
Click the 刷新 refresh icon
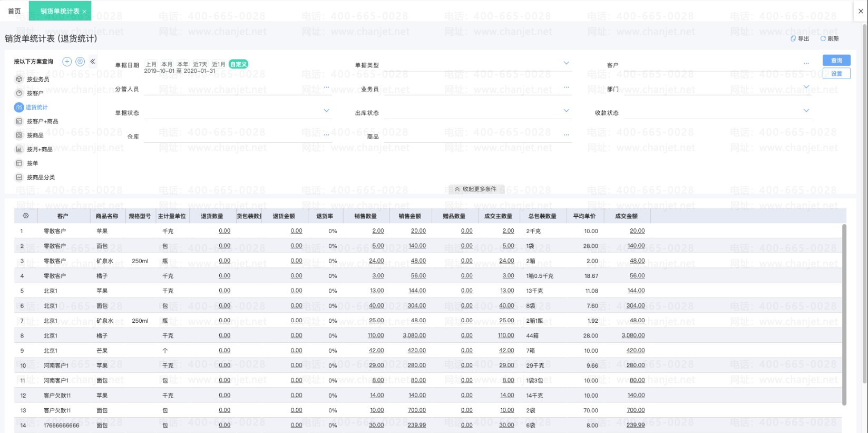[x=823, y=39]
